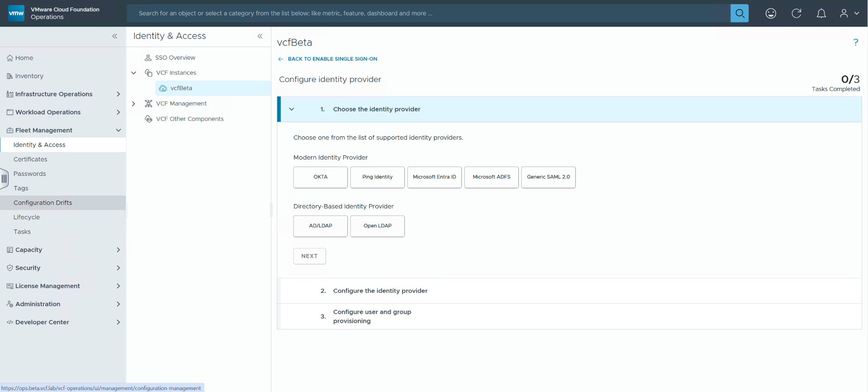This screenshot has height=392, width=868.
Task: Click the vcfBeta cloud icon
Action: click(x=163, y=88)
